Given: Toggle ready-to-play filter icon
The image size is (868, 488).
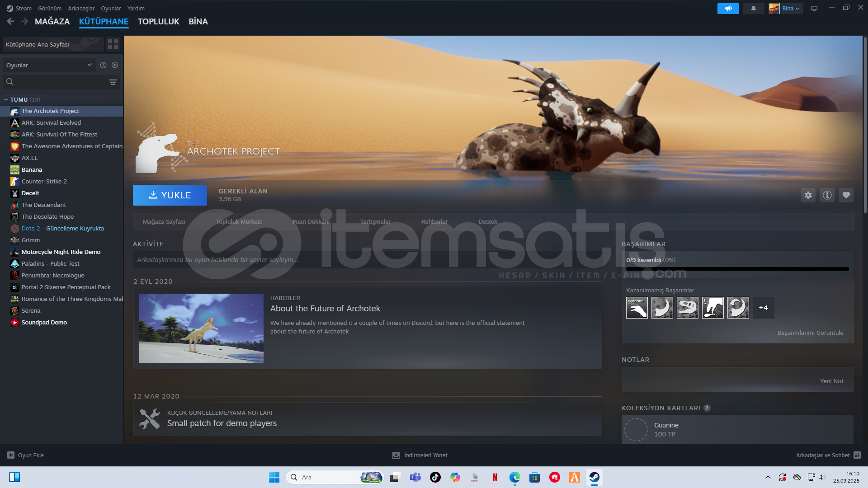Looking at the screenshot, I should coord(115,65).
